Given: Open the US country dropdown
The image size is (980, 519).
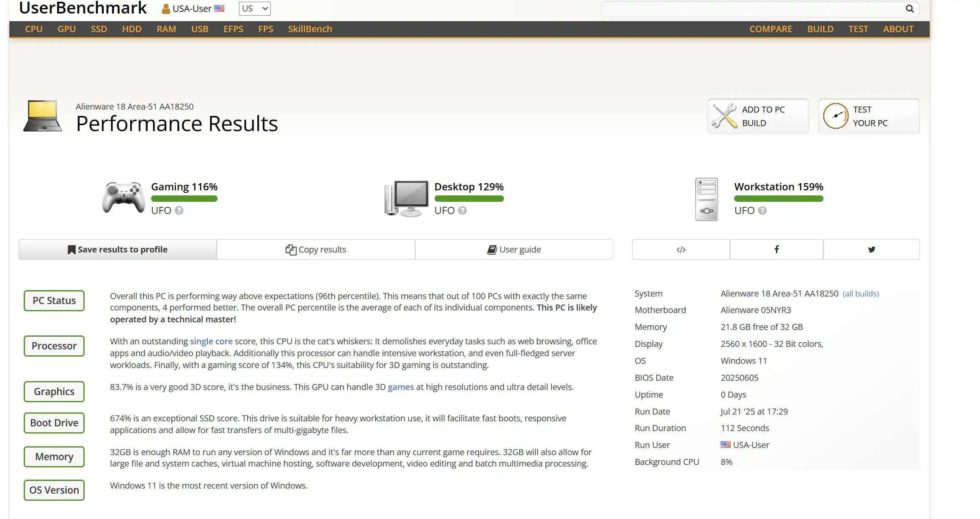Looking at the screenshot, I should tap(254, 8).
